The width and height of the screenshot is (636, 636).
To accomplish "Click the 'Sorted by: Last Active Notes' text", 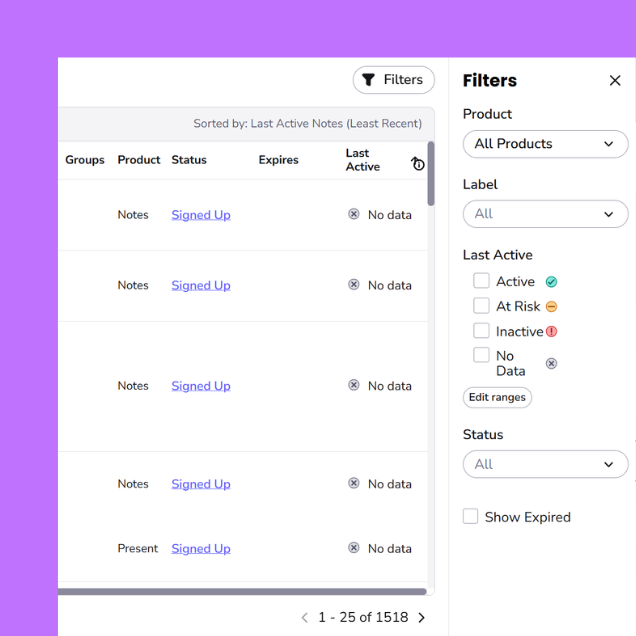I will 307,123.
